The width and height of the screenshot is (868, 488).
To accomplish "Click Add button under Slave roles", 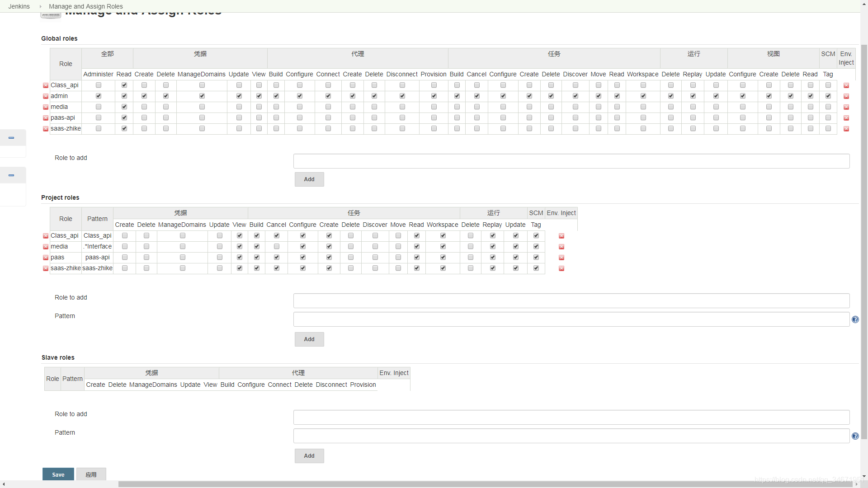I will point(309,456).
